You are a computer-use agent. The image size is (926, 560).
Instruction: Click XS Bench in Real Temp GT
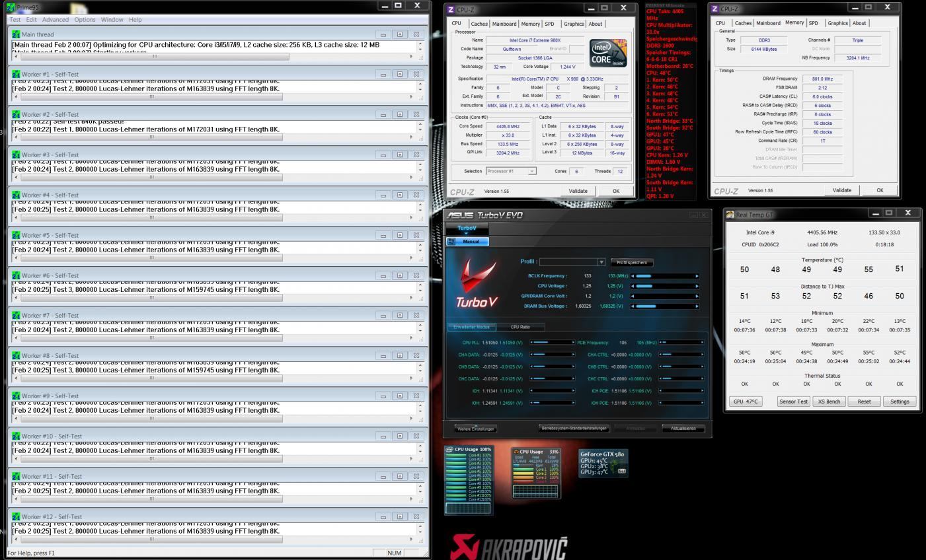click(x=829, y=402)
